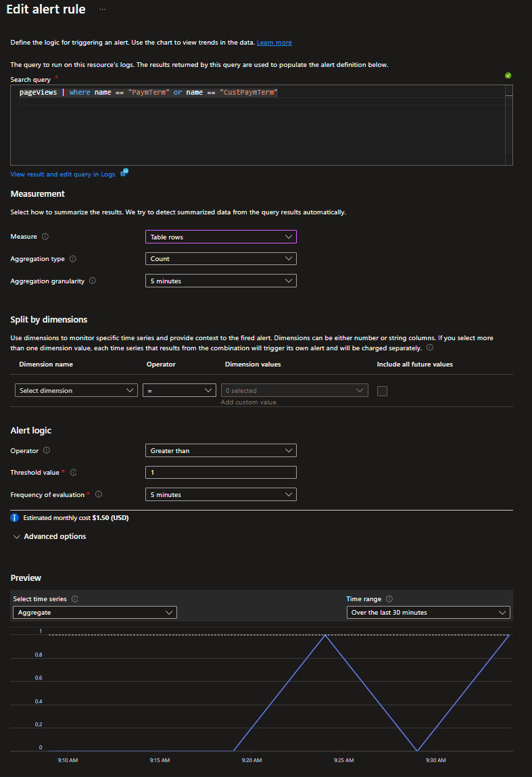Image resolution: width=532 pixels, height=777 pixels.
Task: Expand the Advanced options section
Action: tap(49, 536)
